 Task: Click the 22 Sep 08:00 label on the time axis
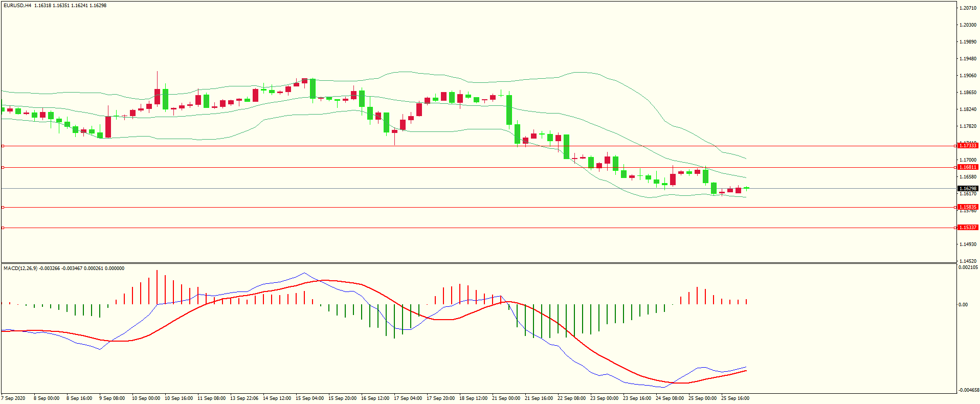(x=571, y=398)
